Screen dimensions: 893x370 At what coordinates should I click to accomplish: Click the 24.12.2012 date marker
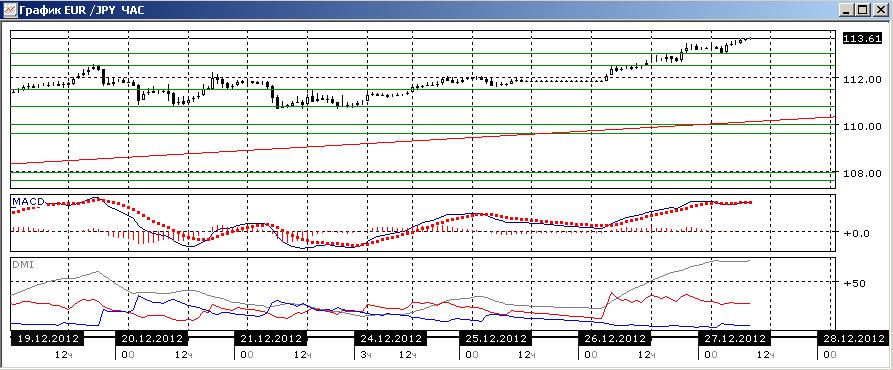(x=391, y=338)
